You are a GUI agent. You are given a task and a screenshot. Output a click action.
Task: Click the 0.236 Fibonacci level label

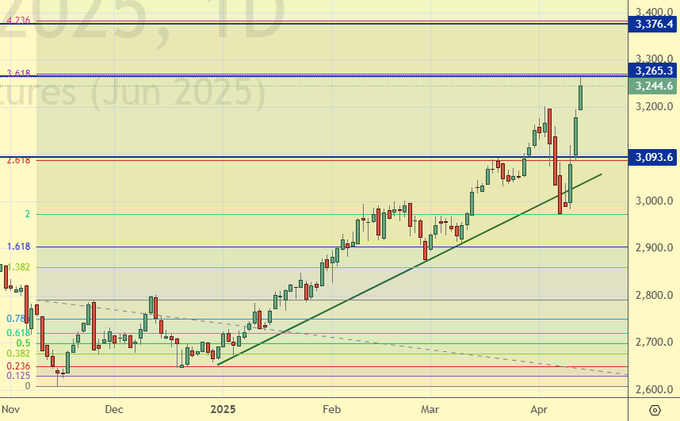click(x=17, y=365)
